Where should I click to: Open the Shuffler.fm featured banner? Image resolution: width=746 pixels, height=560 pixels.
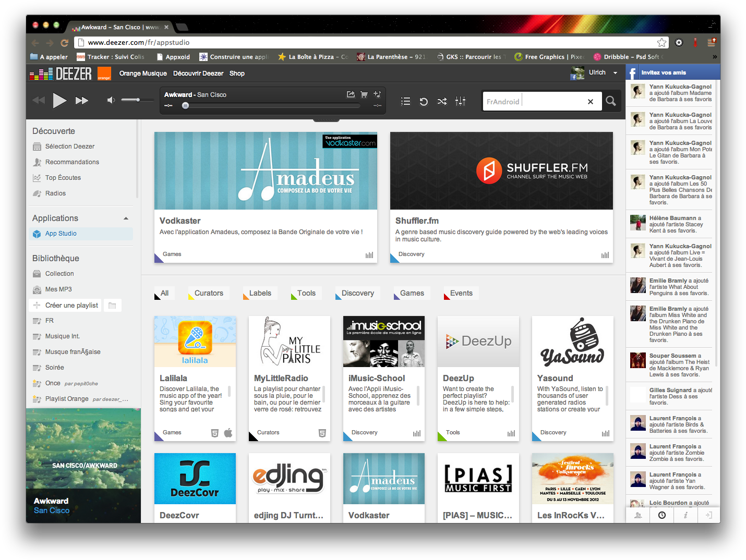[501, 171]
